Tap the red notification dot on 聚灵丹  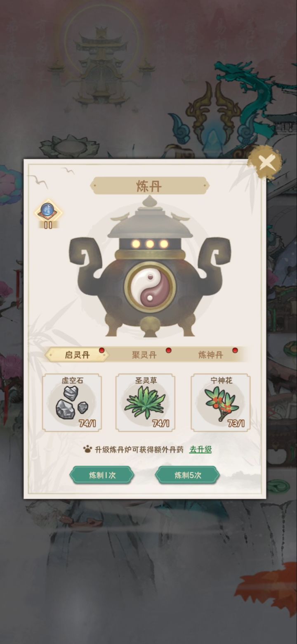coord(168,350)
